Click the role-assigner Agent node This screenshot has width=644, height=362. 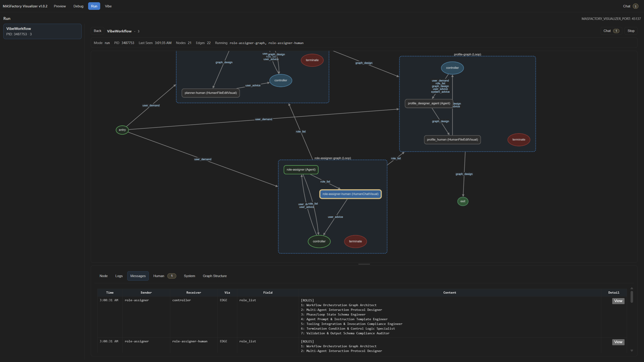tap(301, 170)
